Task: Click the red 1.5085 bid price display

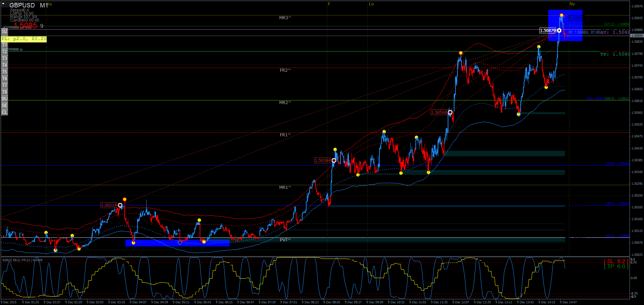Action: pyautogui.click(x=26, y=25)
